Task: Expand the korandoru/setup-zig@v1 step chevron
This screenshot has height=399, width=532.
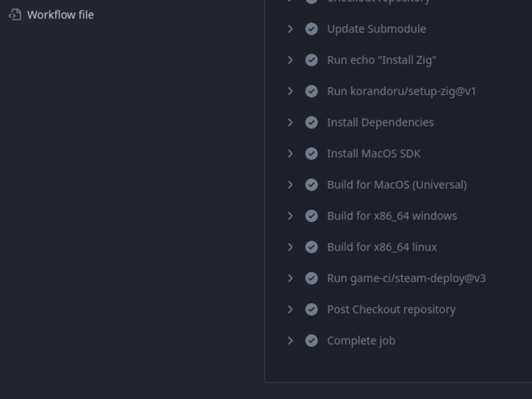Action: 290,91
